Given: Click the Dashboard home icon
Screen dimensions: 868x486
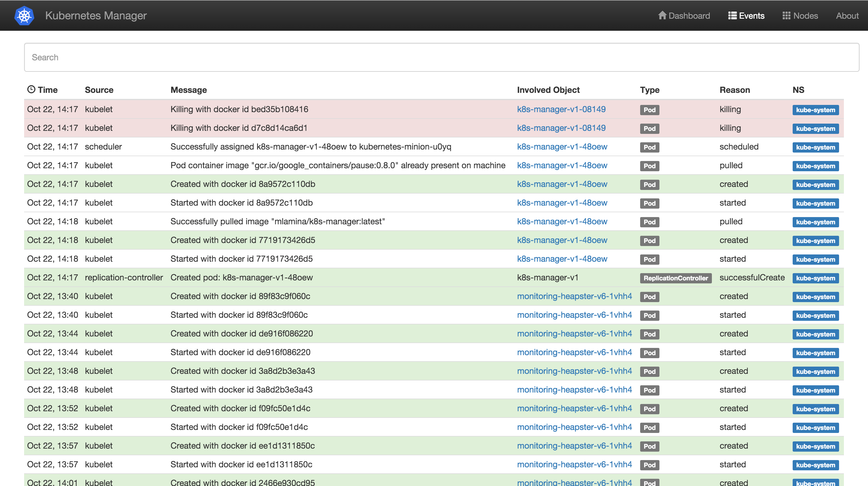Looking at the screenshot, I should point(662,15).
